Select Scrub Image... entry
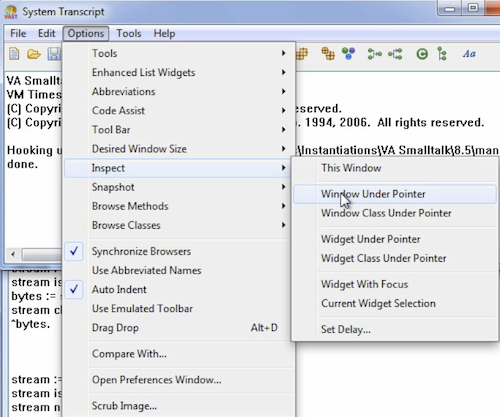 (x=178, y=406)
